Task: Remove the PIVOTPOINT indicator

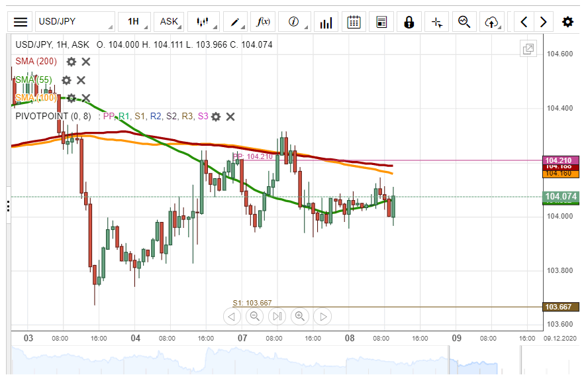Action: [x=230, y=117]
